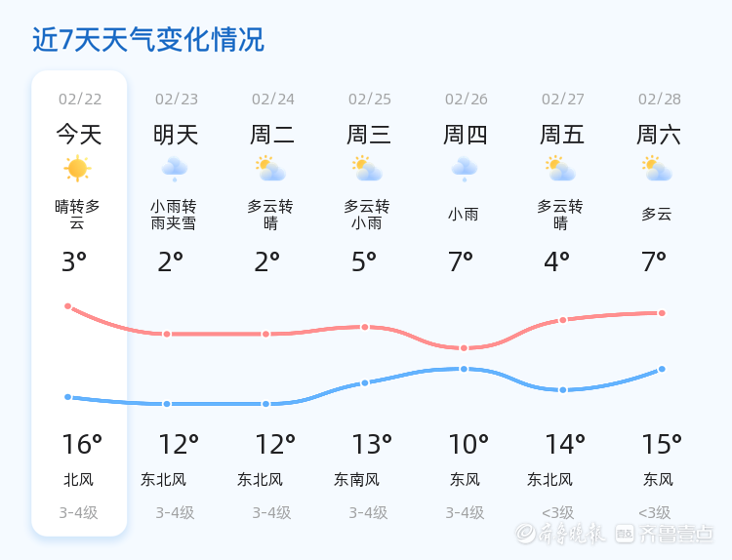Click the weather icon under 周三
Image resolution: width=732 pixels, height=560 pixels.
(367, 169)
